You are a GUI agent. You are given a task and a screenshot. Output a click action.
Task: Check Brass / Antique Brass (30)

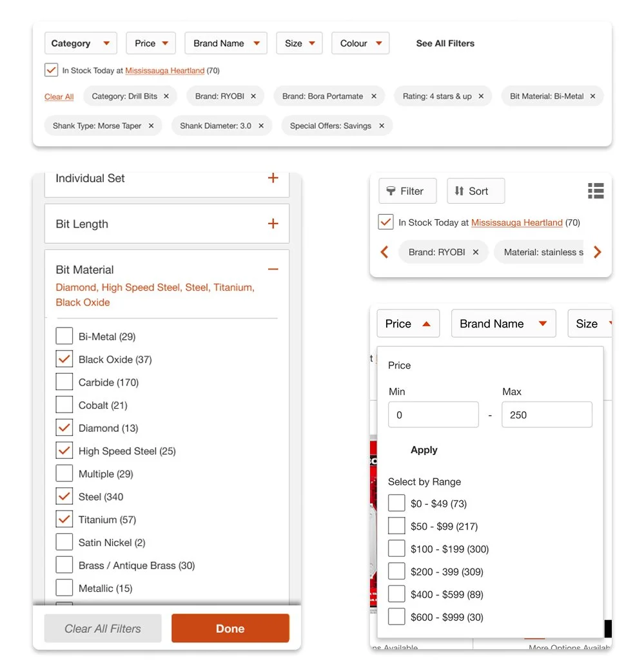tap(64, 565)
